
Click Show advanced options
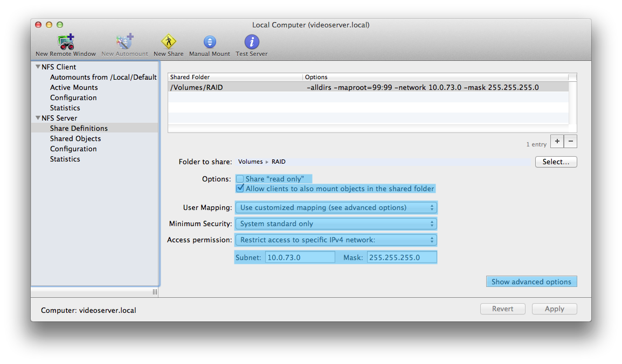[x=531, y=282]
